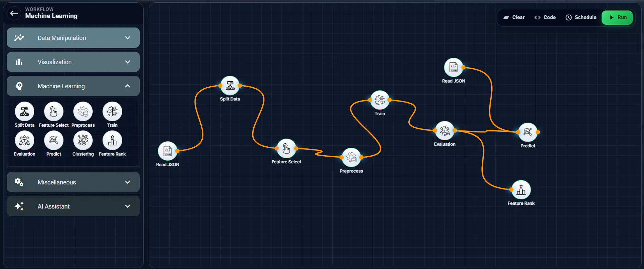Click the Machine Learning workflow title text
The image size is (644, 269).
[x=51, y=16]
